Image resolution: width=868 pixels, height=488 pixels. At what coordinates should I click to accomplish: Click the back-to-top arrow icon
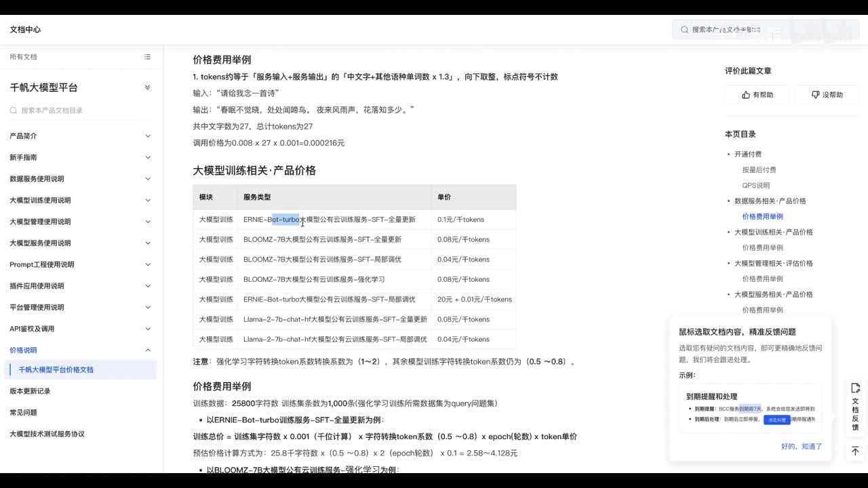(x=855, y=451)
